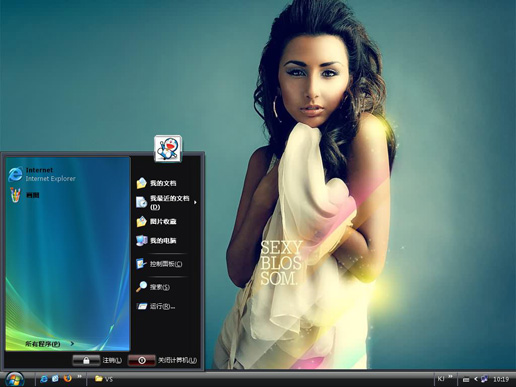
Task: Click the network tray icon
Action: tap(484, 379)
